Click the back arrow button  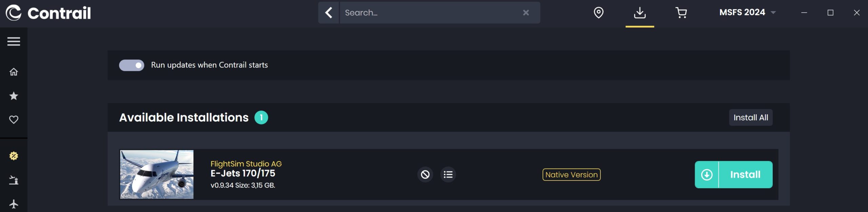click(x=329, y=13)
